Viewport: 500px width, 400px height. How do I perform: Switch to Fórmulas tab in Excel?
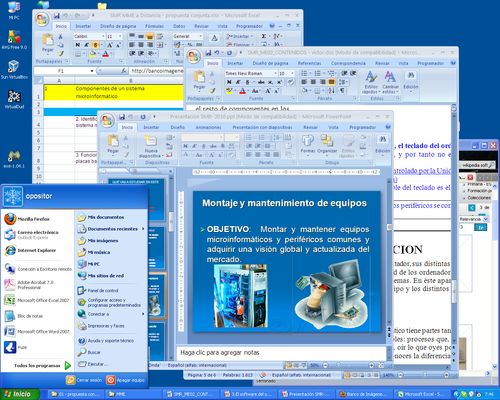[154, 26]
